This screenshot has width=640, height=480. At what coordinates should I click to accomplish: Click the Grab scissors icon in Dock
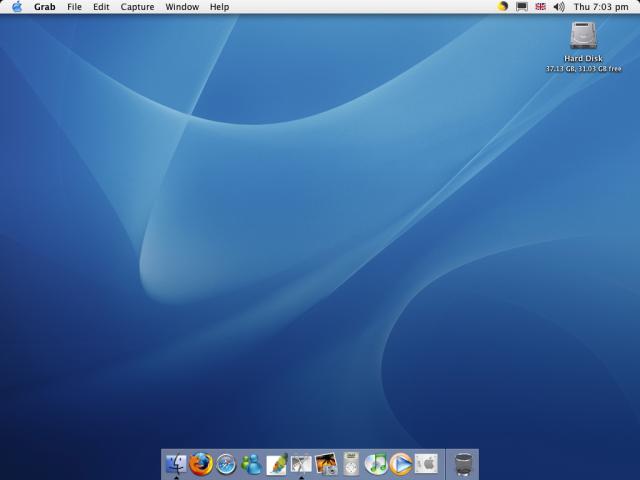tap(301, 464)
